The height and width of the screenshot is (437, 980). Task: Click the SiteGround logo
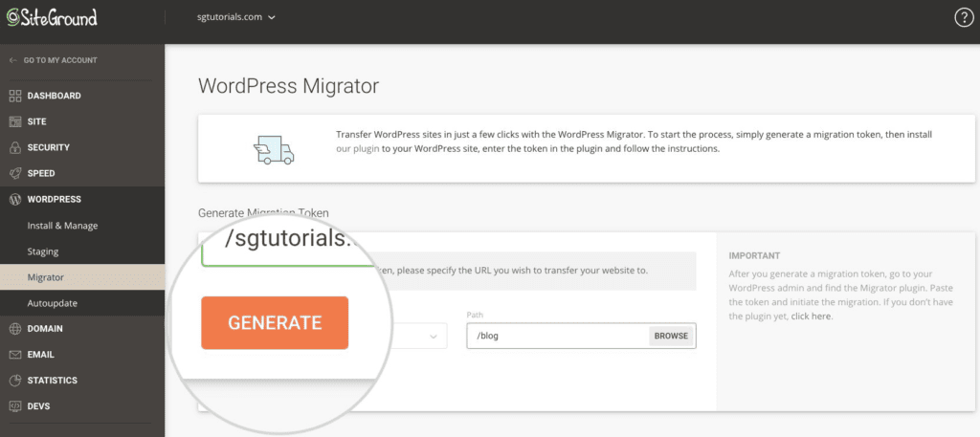pyautogui.click(x=52, y=17)
